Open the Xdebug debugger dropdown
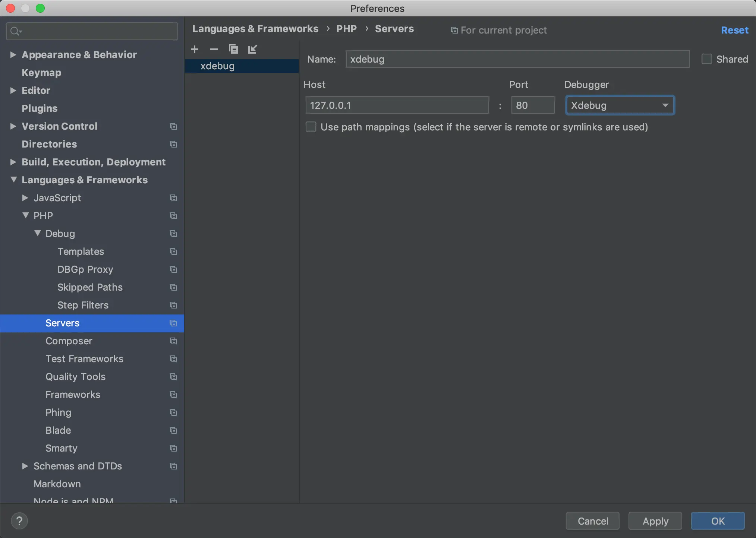This screenshot has width=756, height=538. click(620, 105)
